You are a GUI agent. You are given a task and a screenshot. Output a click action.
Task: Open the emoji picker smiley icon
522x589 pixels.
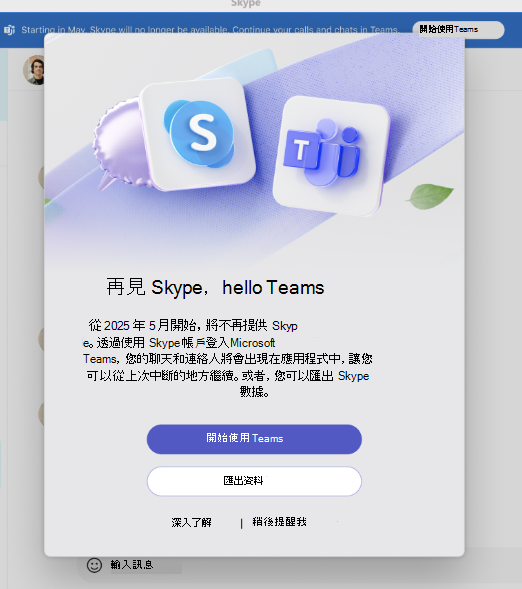point(94,565)
